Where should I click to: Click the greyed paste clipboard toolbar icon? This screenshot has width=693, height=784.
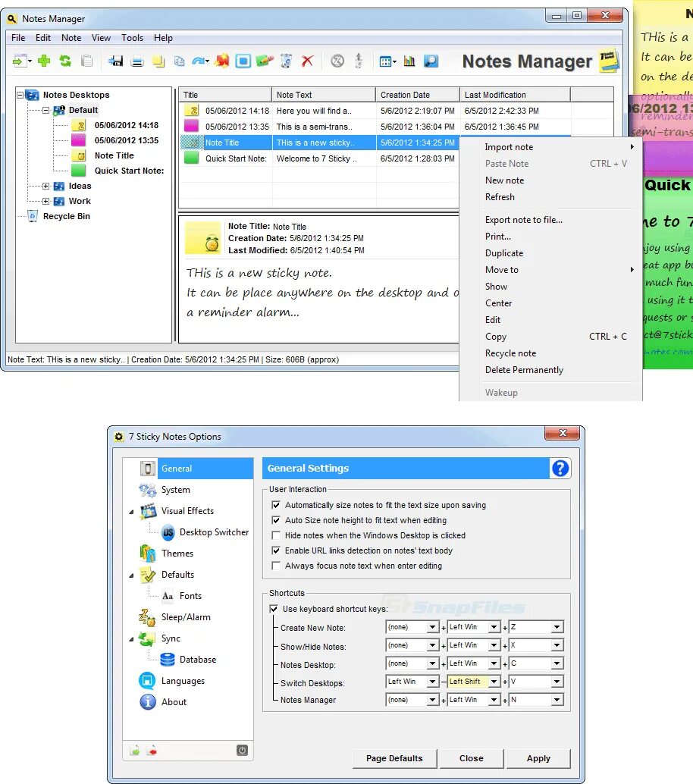[x=87, y=61]
